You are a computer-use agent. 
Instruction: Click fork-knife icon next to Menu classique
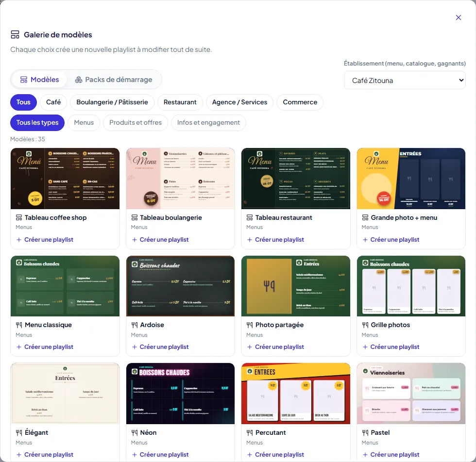(x=19, y=325)
